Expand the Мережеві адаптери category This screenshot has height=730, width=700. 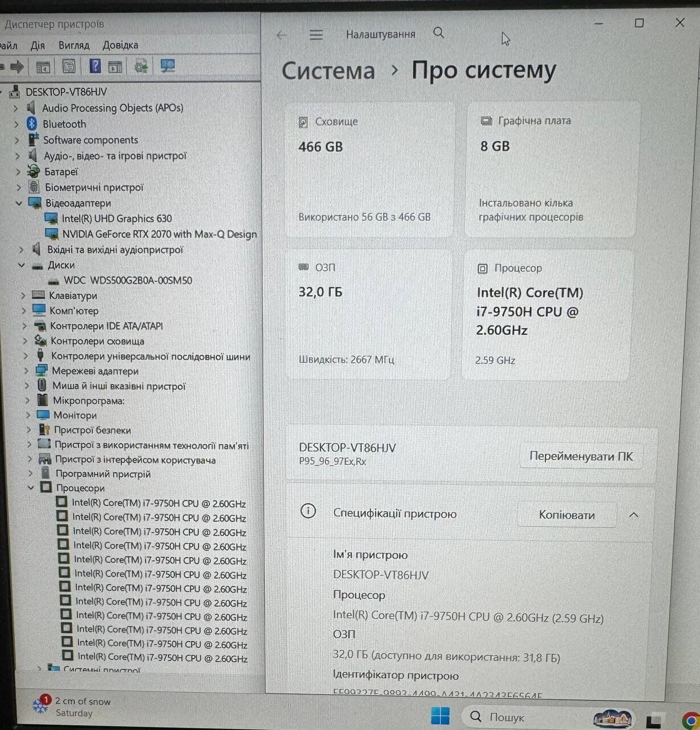click(26, 371)
